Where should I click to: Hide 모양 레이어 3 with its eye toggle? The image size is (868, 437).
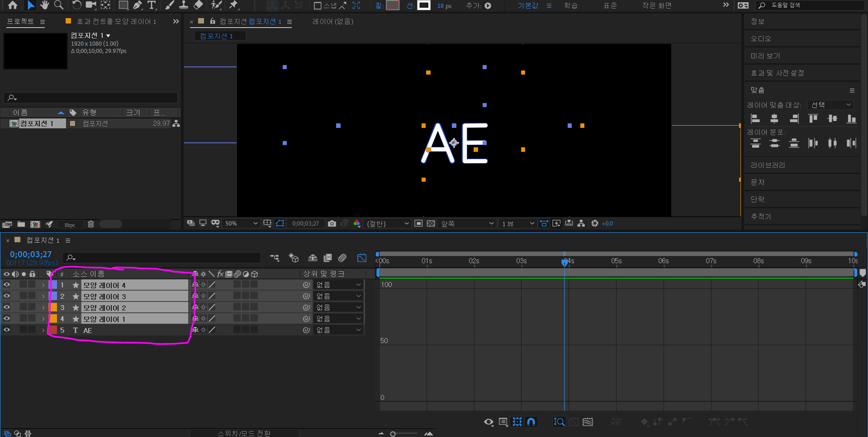pos(7,296)
